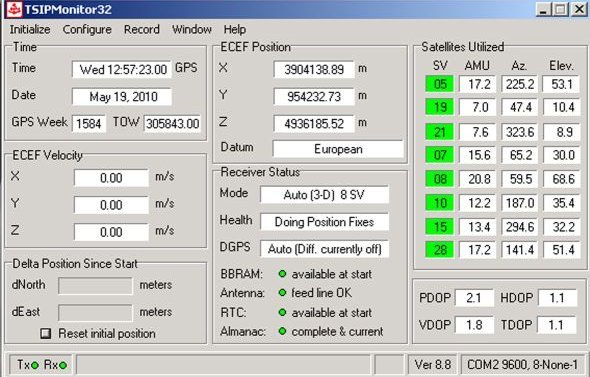Click the long empty status bar message field
This screenshot has width=590, height=377.
pyautogui.click(x=223, y=364)
